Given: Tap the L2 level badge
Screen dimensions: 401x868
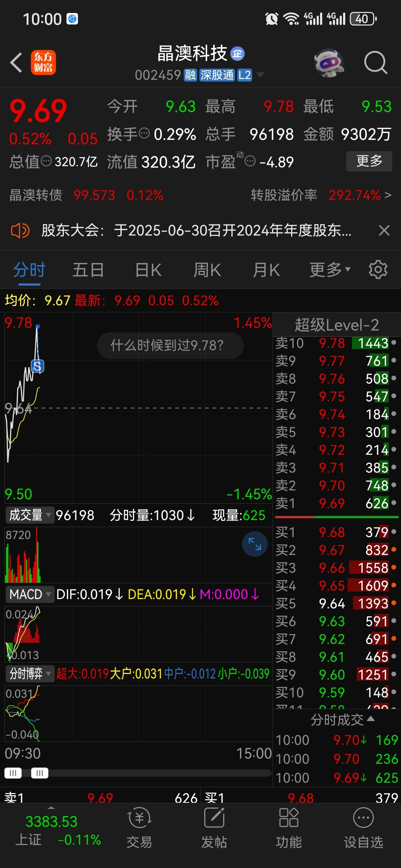Looking at the screenshot, I should tap(245, 75).
